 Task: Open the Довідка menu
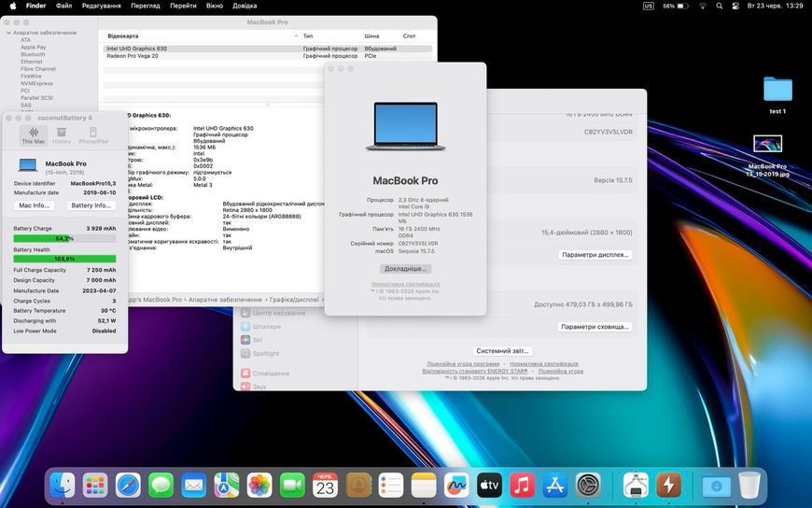coord(245,6)
